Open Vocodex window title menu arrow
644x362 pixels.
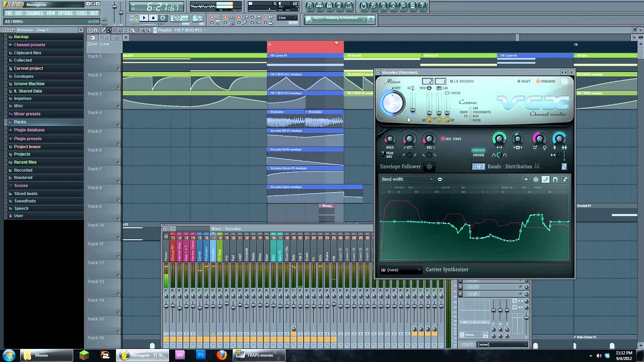(378, 72)
